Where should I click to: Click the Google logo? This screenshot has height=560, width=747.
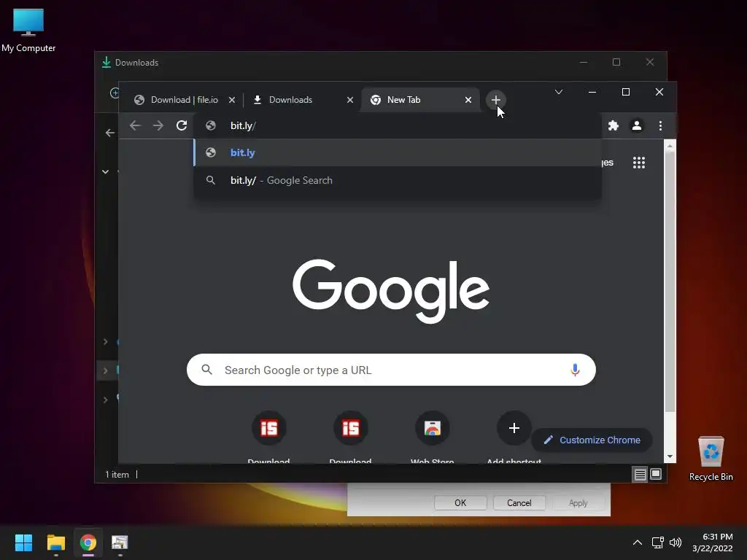391,290
